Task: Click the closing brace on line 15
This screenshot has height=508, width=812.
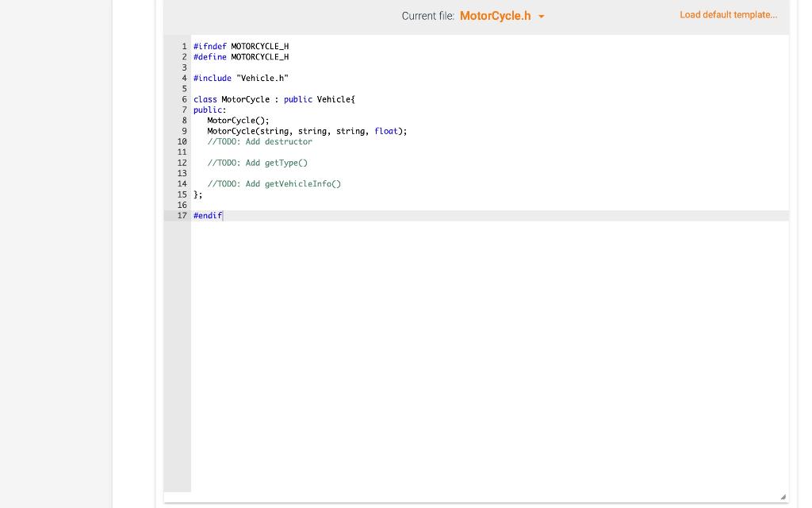Action: (195, 194)
